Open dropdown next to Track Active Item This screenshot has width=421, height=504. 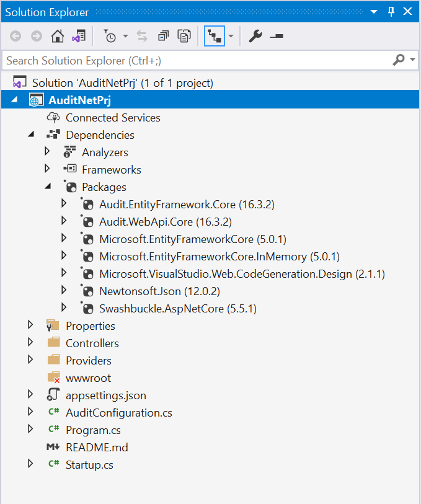(231, 36)
